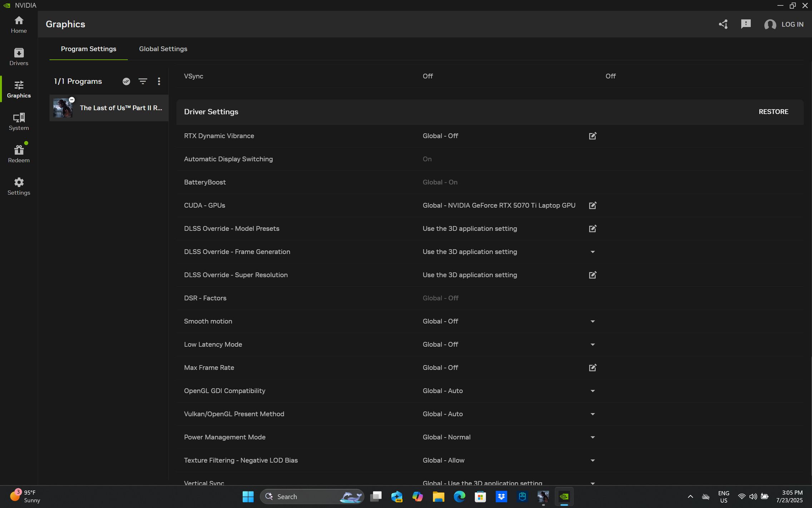Switch to Program Settings tab
812x508 pixels.
89,49
